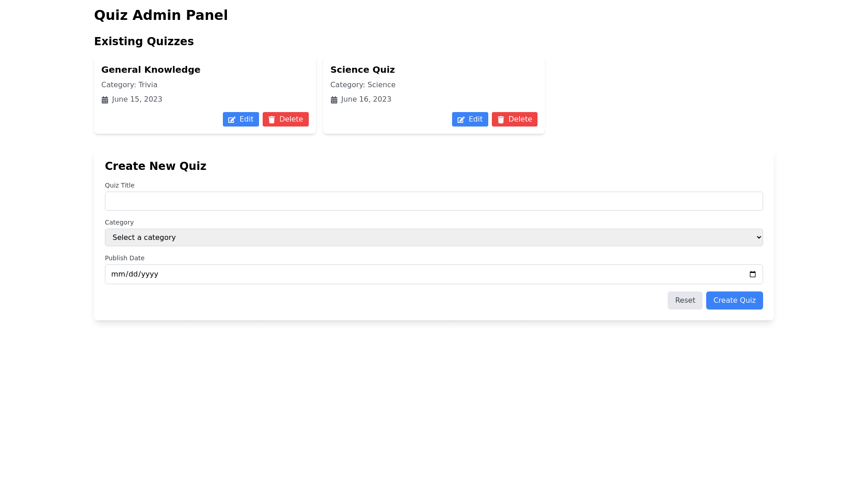
Task: Click the Category: Trivia text
Action: click(129, 85)
